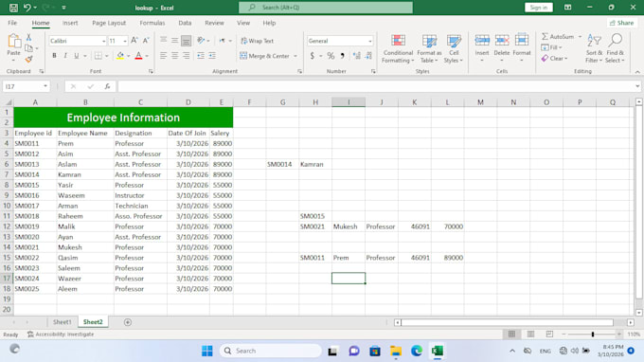Image resolution: width=644 pixels, height=362 pixels.
Task: Toggle Bold formatting
Action: tap(54, 56)
